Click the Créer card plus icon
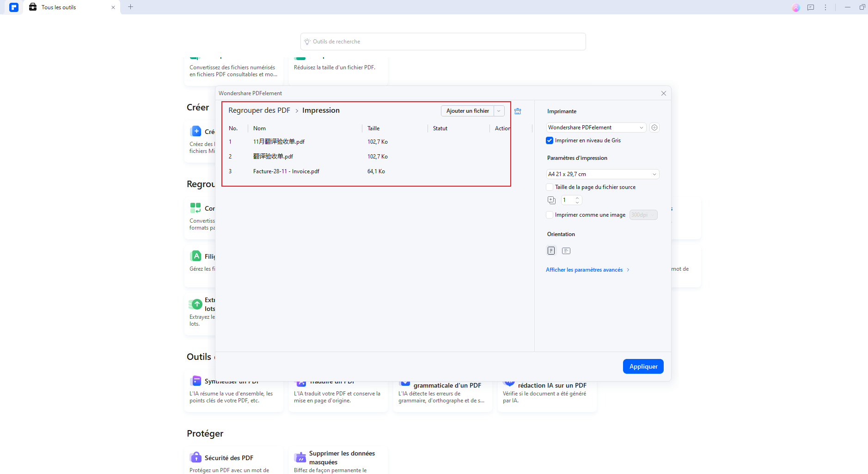 coord(196,131)
